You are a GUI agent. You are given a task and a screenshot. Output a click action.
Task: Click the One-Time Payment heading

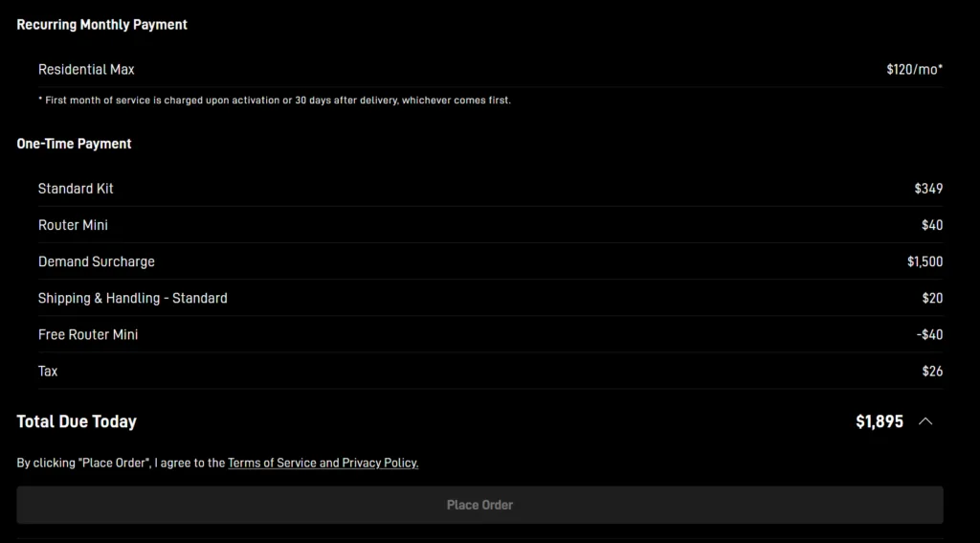tap(75, 144)
